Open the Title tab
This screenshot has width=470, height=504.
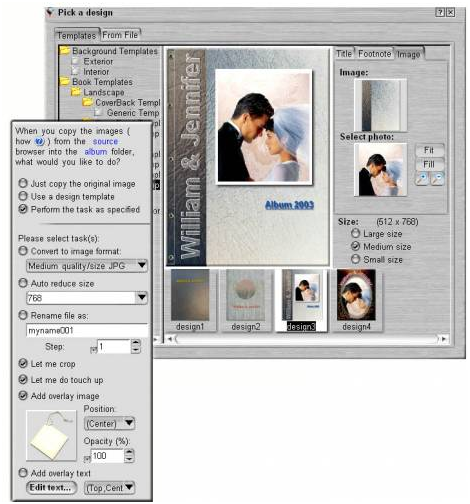(344, 54)
